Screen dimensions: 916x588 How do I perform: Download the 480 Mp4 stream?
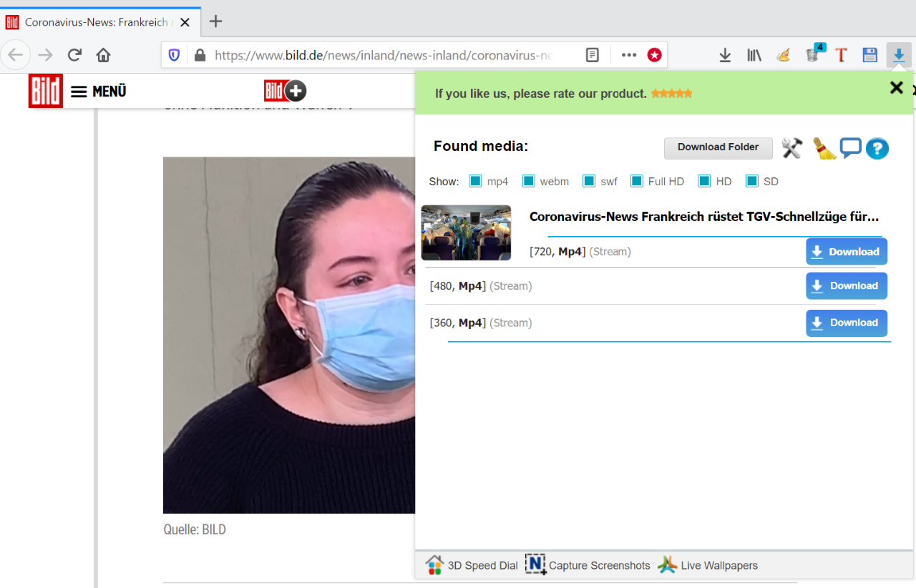pos(847,285)
